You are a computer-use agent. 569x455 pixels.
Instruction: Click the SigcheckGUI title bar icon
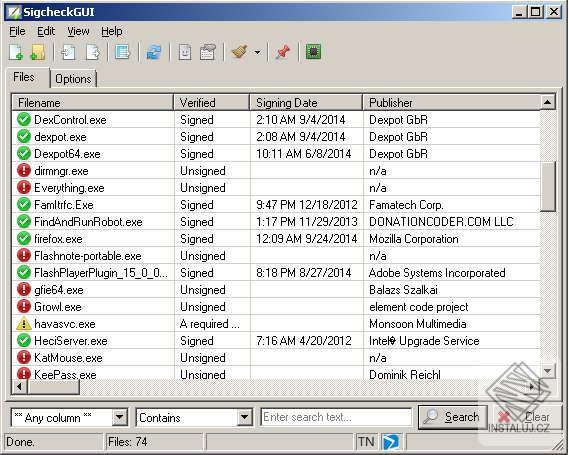tap(14, 12)
